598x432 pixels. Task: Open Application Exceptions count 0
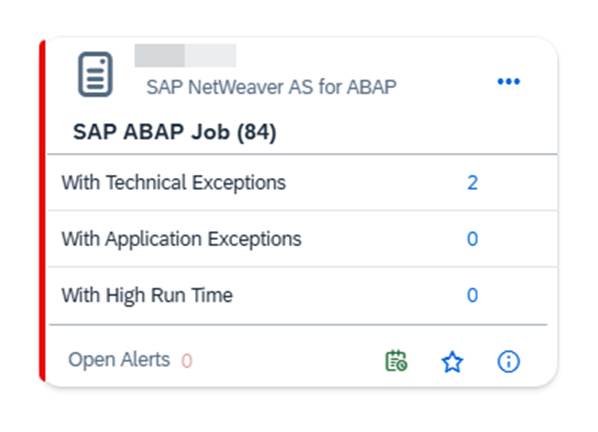472,239
